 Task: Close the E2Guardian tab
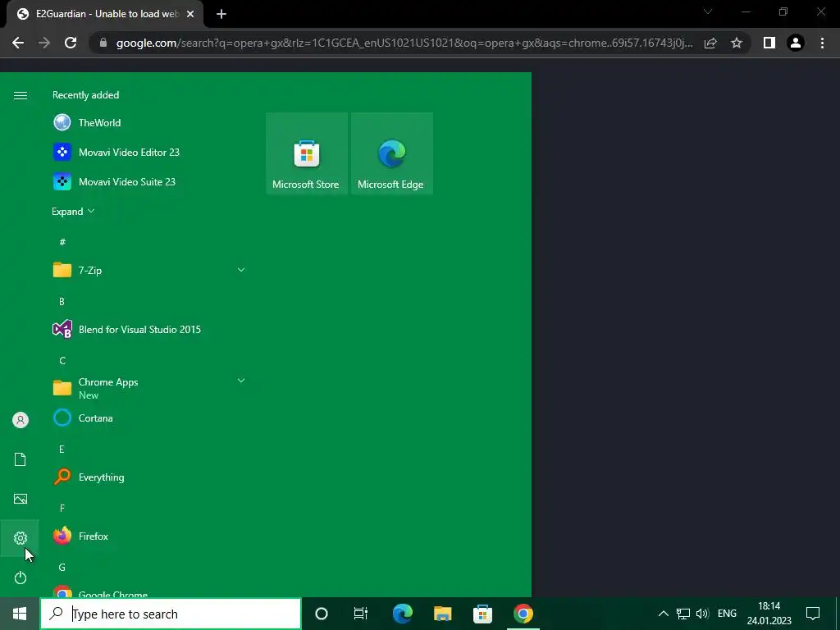(x=190, y=15)
